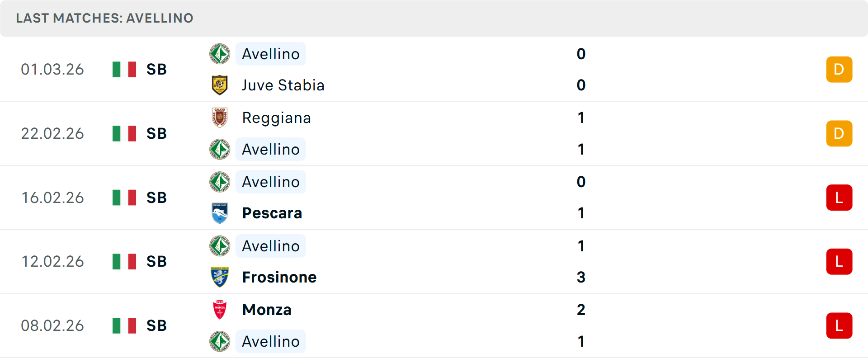The height and width of the screenshot is (358, 868).
Task: Click loss badge for Frosinone match
Action: (x=839, y=262)
